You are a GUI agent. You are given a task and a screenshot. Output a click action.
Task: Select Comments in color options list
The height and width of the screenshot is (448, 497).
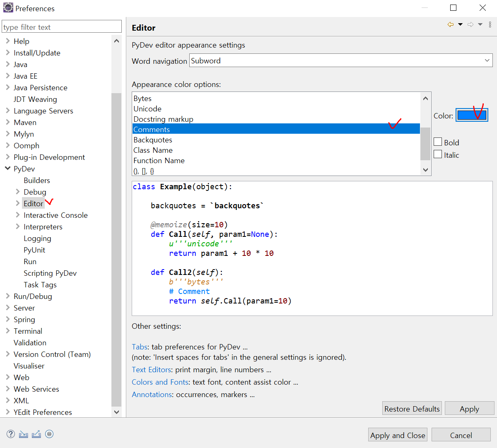[276, 129]
